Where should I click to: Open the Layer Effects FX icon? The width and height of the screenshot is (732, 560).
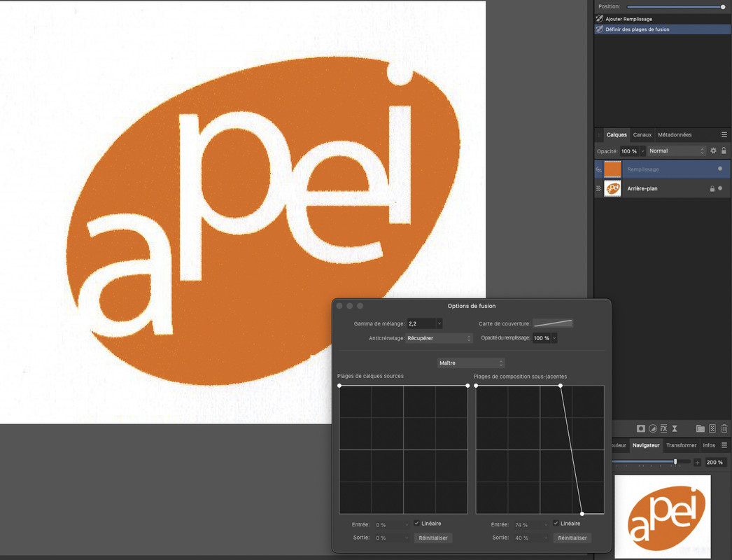663,428
